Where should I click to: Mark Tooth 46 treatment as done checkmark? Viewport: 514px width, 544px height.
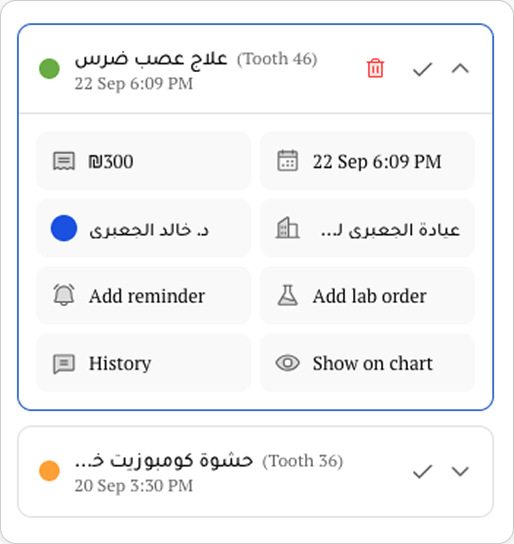pyautogui.click(x=422, y=69)
